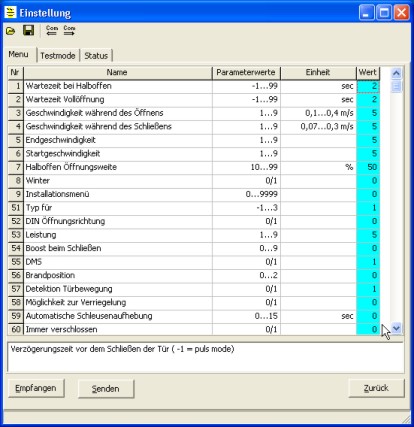414x427 pixels.
Task: Click the scrollbar down arrow
Action: click(x=396, y=328)
